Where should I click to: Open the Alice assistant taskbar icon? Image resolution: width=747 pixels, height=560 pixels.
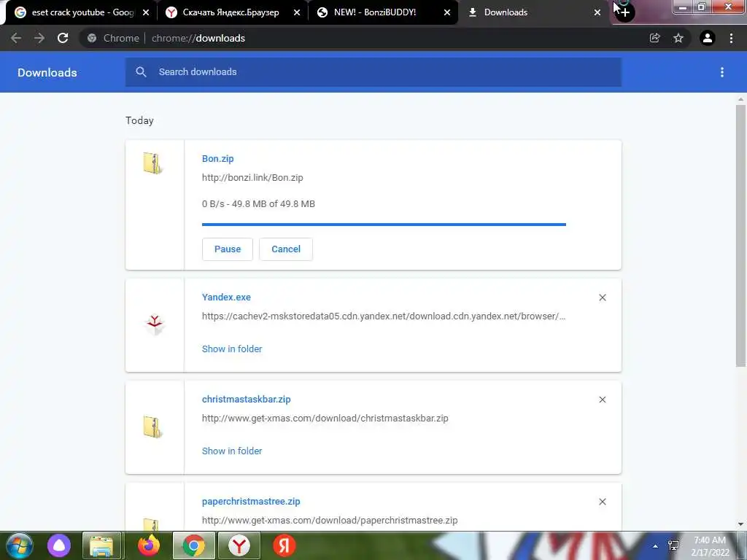coord(59,545)
